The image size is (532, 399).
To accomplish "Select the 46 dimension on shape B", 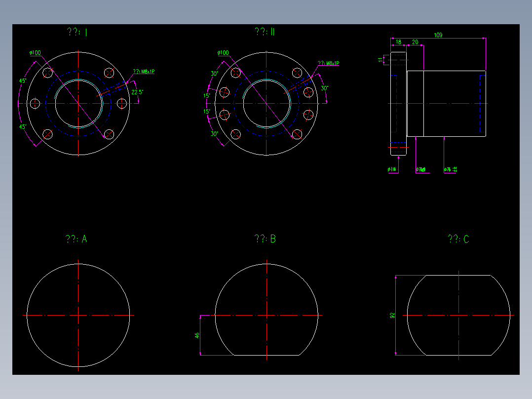I will (197, 335).
